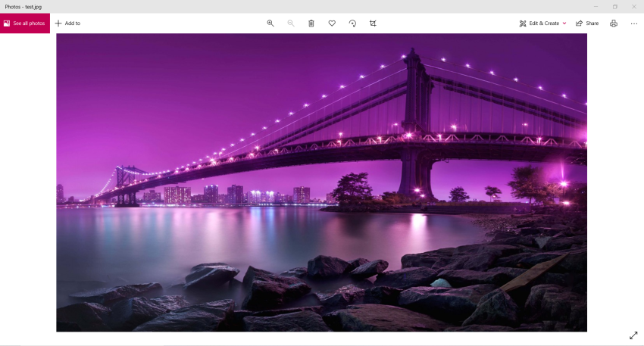Click the zoom out magnifier icon
The height and width of the screenshot is (346, 644).
pyautogui.click(x=291, y=23)
